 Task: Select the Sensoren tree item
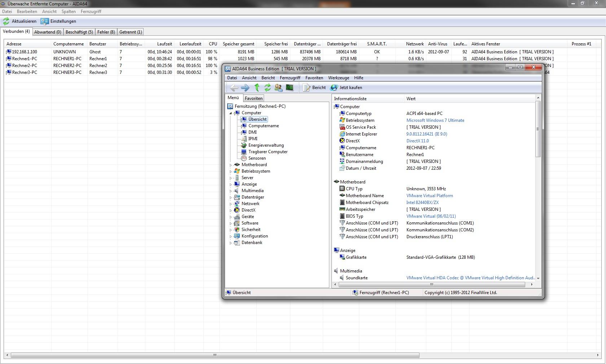(x=257, y=158)
